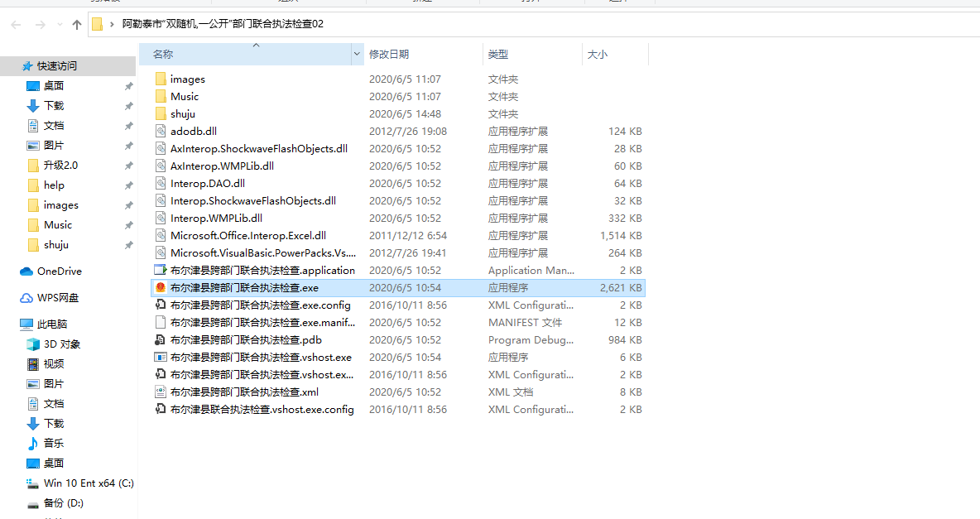Click the OneDrive cloud icon in sidebar
Image resolution: width=980 pixels, height=519 pixels.
click(x=26, y=272)
